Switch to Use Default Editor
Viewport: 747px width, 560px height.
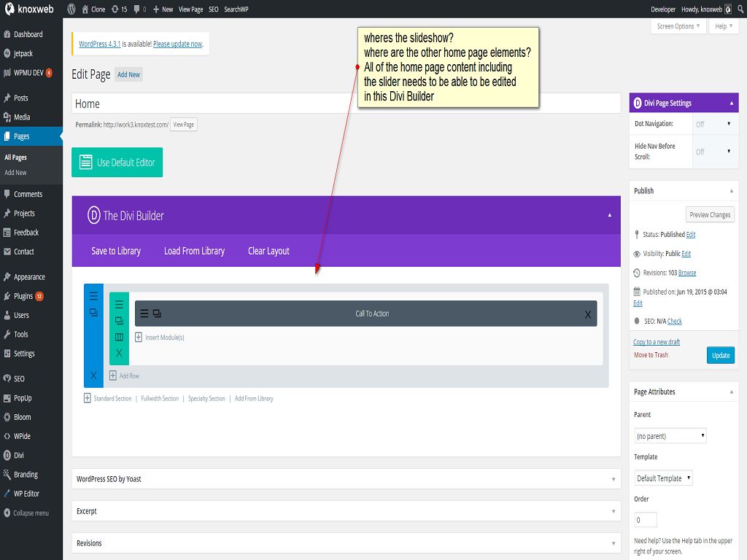click(x=117, y=163)
